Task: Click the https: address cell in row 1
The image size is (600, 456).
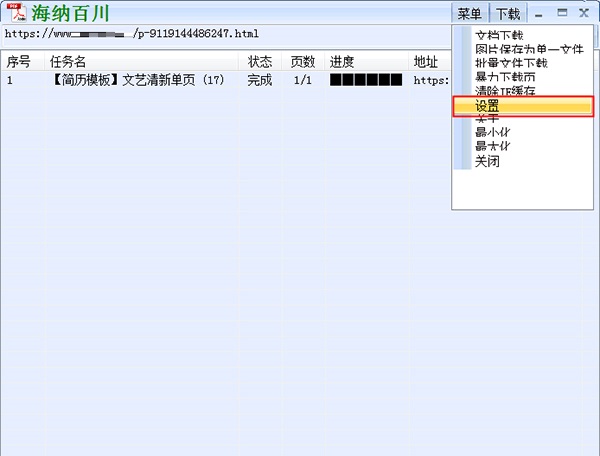Action: coord(431,80)
